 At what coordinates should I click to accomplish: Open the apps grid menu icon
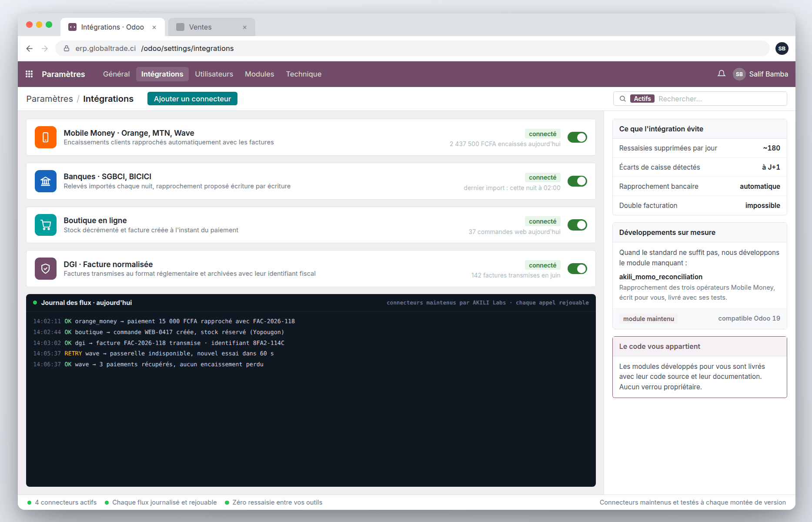point(29,74)
